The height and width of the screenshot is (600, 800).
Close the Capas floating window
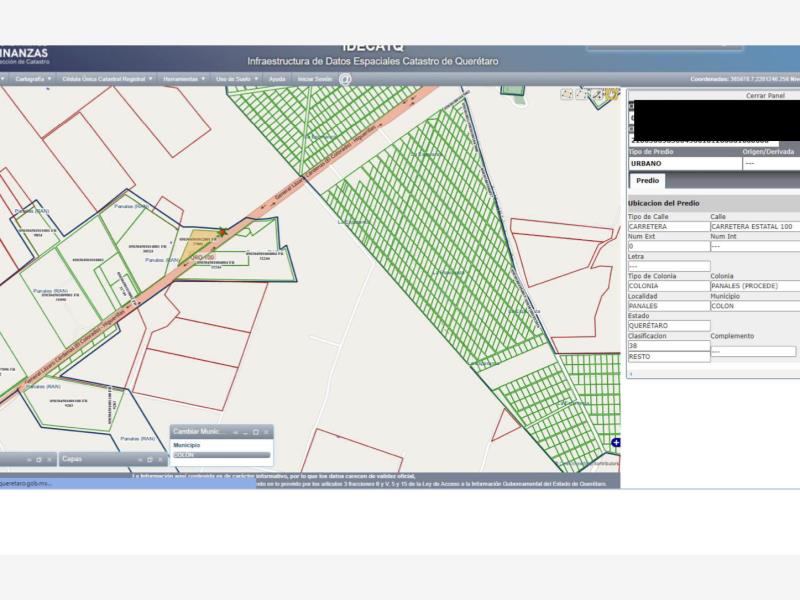pos(160,460)
